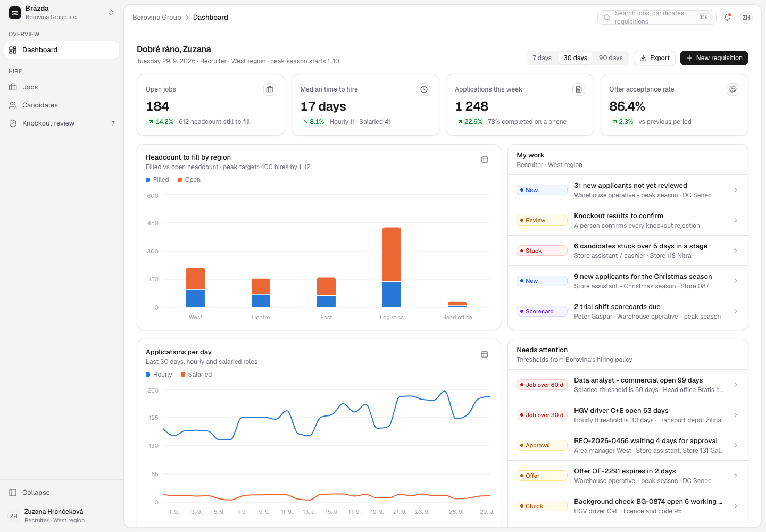Screen dimensions: 766x532
Task: Toggle the Open legend series
Action: coord(189,180)
